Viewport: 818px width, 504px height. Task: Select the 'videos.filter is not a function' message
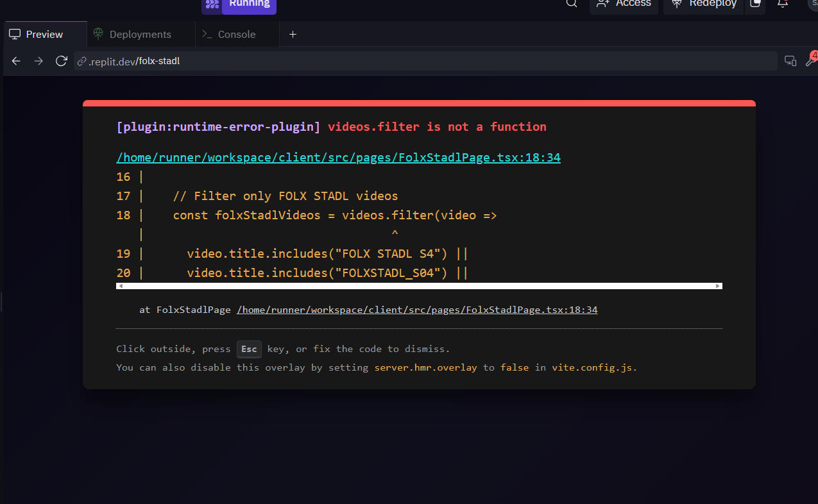(x=437, y=126)
